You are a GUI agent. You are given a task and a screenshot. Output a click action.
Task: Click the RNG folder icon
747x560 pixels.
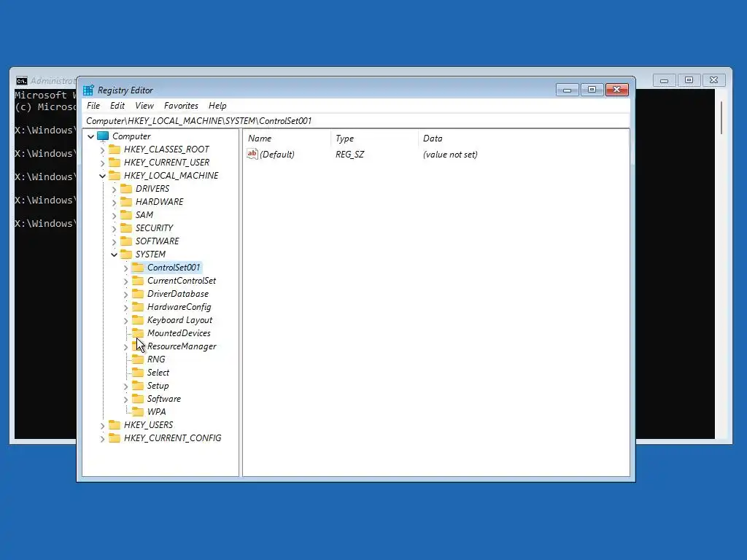138,359
